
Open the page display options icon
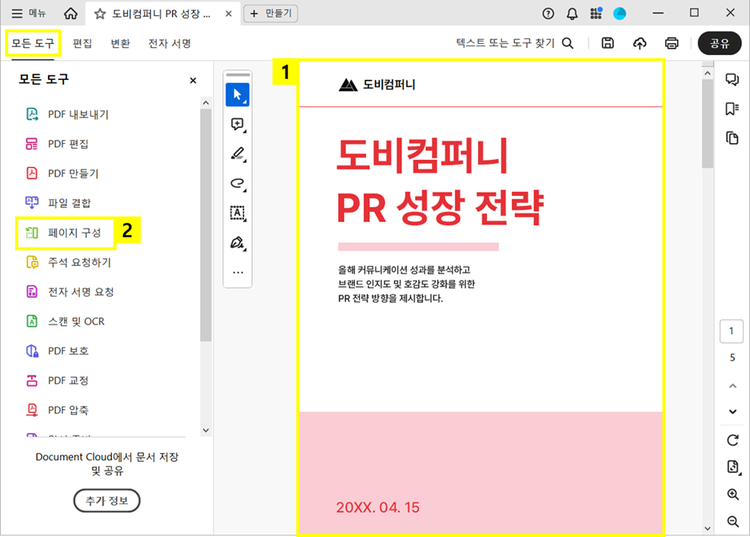click(x=732, y=467)
